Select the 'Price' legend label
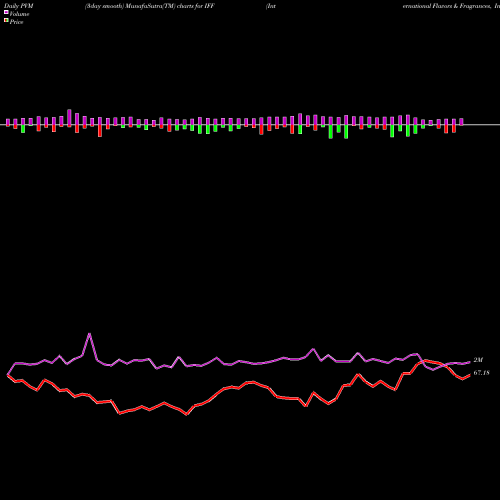The height and width of the screenshot is (500, 500). tap(16, 22)
